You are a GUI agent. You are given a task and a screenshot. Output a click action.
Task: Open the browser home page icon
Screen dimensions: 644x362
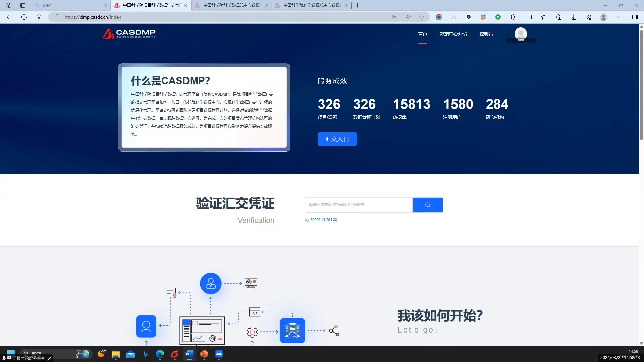(x=39, y=17)
